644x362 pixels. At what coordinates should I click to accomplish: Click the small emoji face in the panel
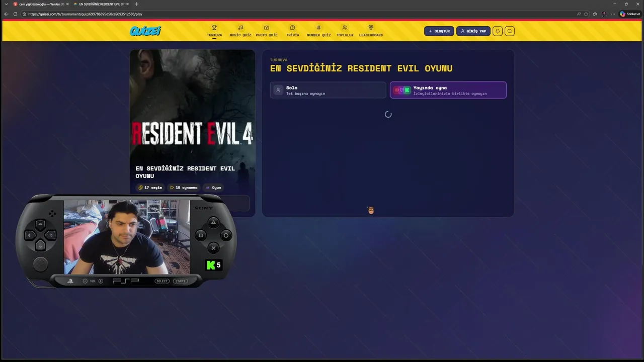(x=371, y=211)
